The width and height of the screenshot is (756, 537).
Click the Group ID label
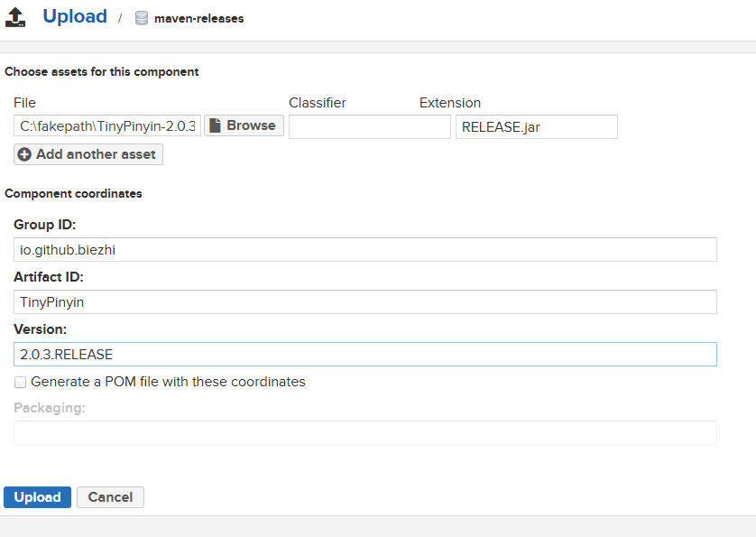pyautogui.click(x=44, y=225)
